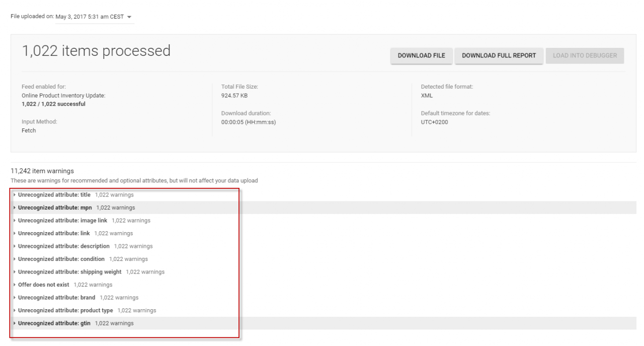Click the Download File button
Screen dimensions: 644x346
click(422, 55)
